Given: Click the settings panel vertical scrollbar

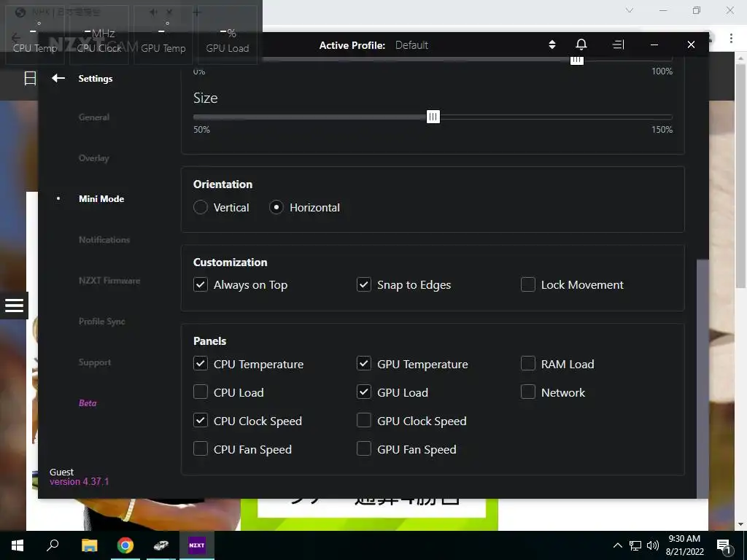Looking at the screenshot, I should [x=703, y=378].
